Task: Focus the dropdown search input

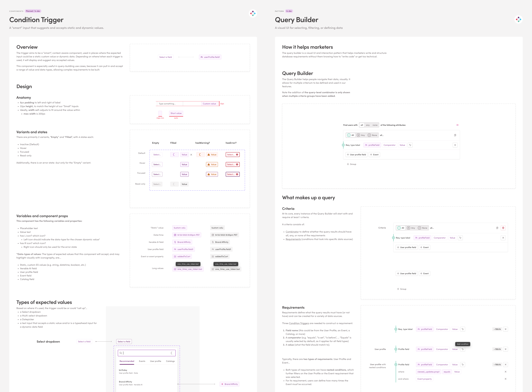Action: click(x=147, y=353)
